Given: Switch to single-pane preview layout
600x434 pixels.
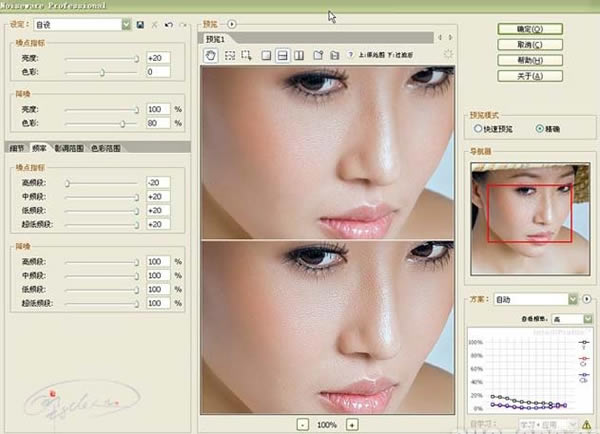Looking at the screenshot, I should (266, 55).
